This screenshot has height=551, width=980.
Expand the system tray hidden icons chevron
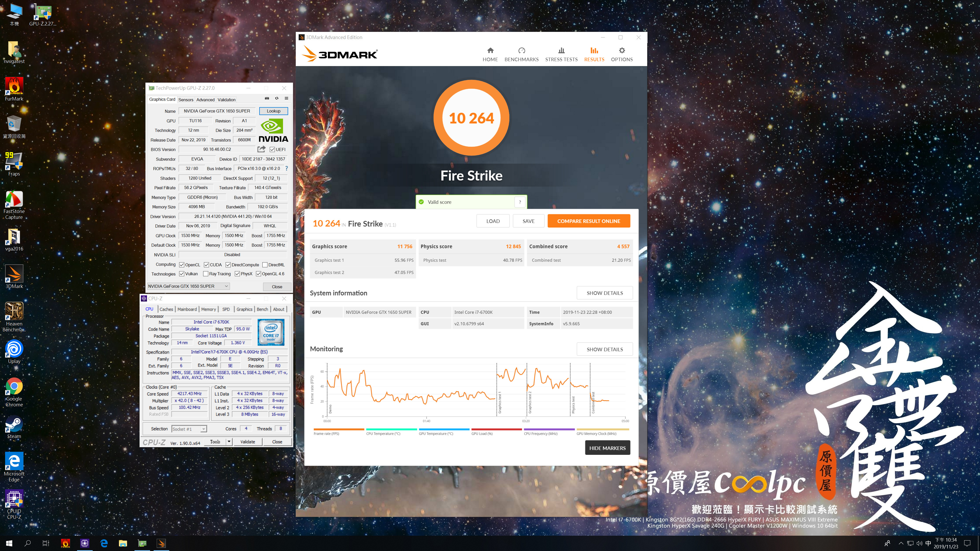coord(900,543)
